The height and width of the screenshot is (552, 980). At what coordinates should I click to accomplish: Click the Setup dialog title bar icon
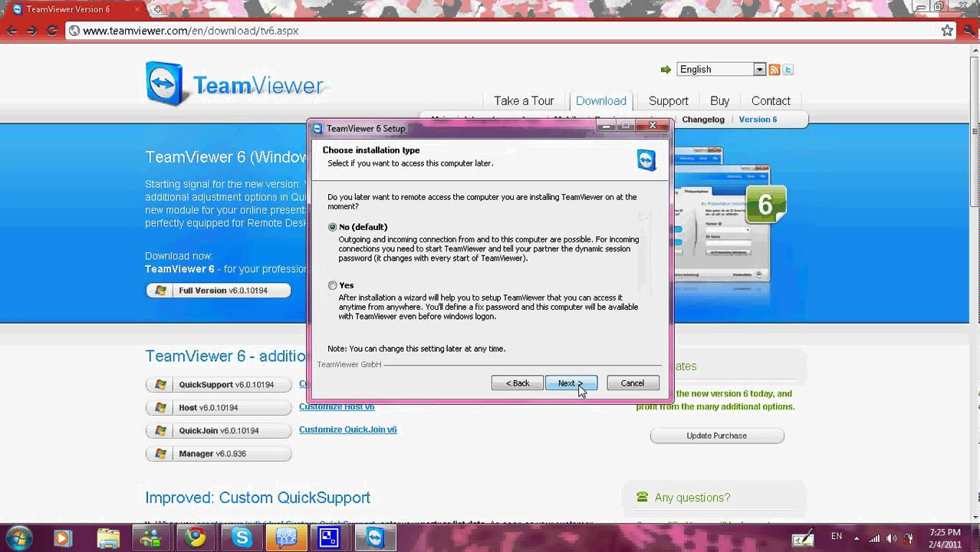(317, 128)
